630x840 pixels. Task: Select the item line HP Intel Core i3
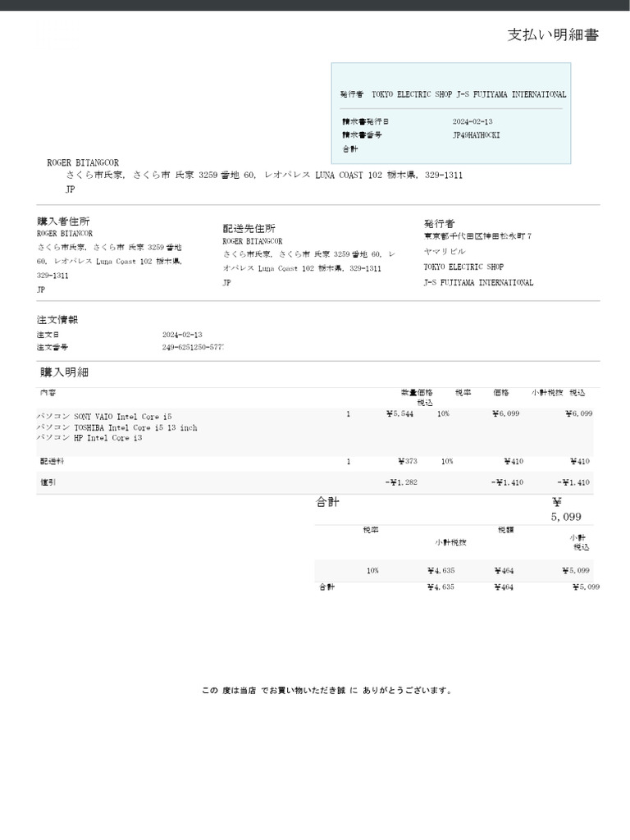[x=89, y=438]
